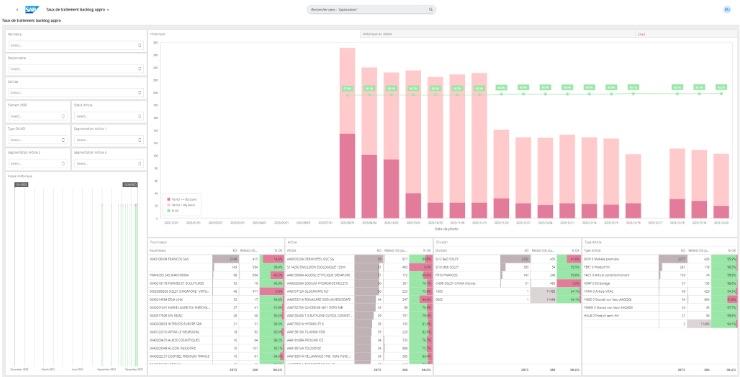Toggle the dark pink series in the chart legend
Screen dimensions: 740x377
182,200
